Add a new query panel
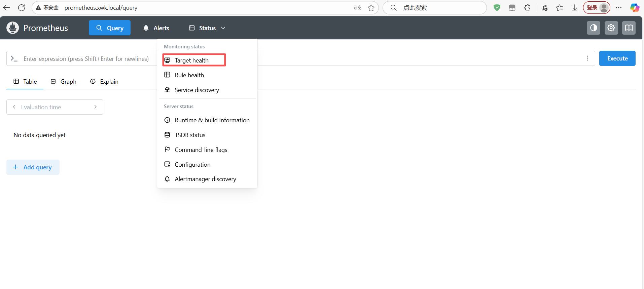 click(x=33, y=167)
